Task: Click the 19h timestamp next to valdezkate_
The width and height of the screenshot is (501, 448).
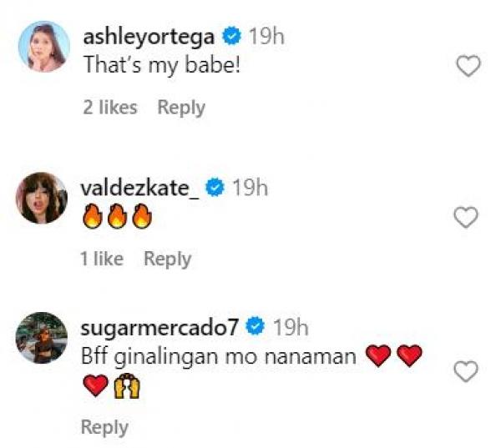Action: [249, 188]
